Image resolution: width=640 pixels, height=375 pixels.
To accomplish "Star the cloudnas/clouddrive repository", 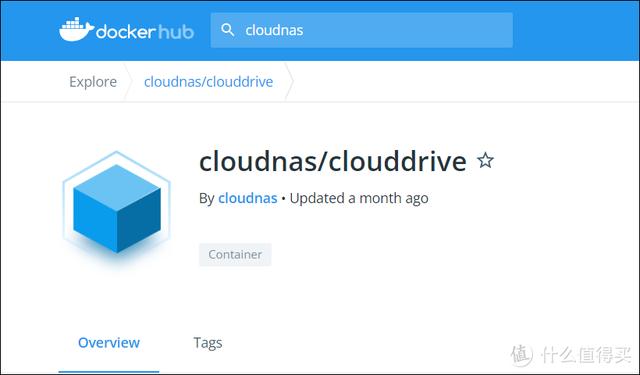I will [x=485, y=160].
